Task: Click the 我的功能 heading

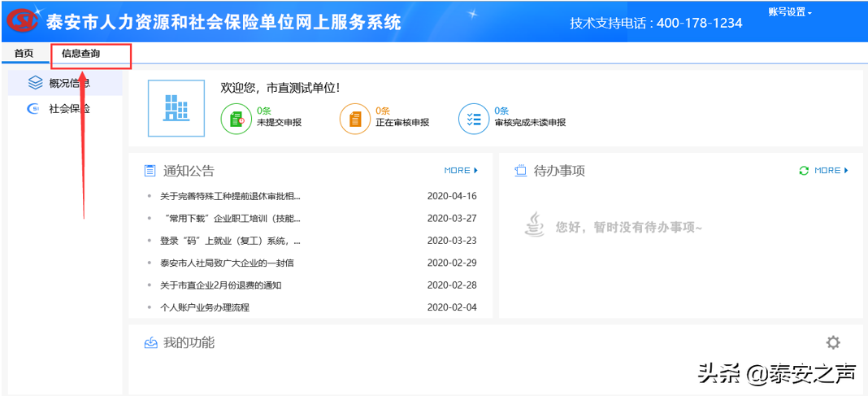Action: [189, 343]
